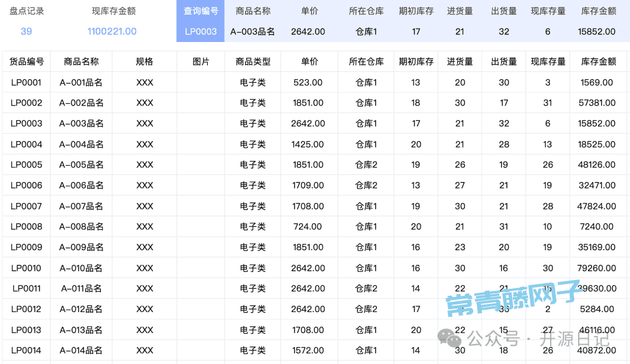The height and width of the screenshot is (364, 630).
Task: Select product name A-009品名
Action: [82, 247]
